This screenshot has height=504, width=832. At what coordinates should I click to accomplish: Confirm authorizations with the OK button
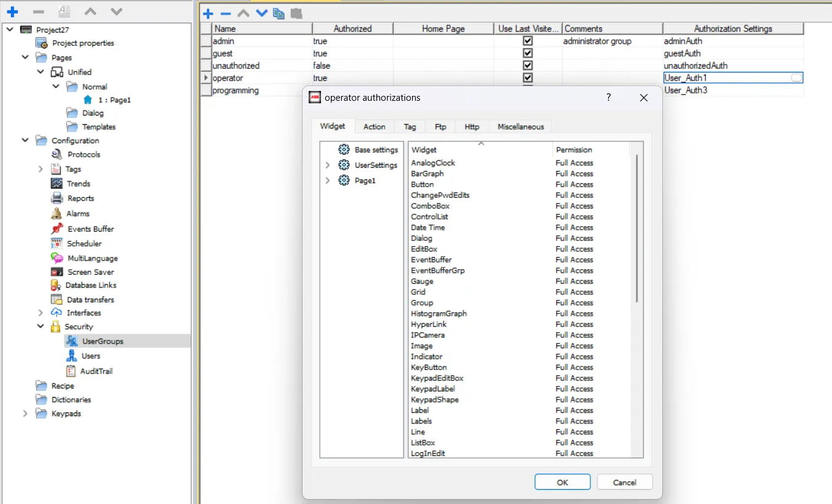[x=561, y=482]
